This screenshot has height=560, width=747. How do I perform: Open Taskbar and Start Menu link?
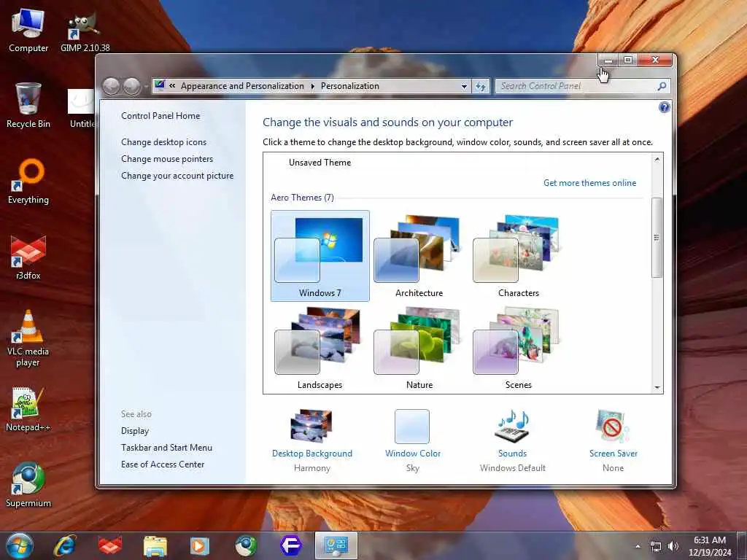166,448
